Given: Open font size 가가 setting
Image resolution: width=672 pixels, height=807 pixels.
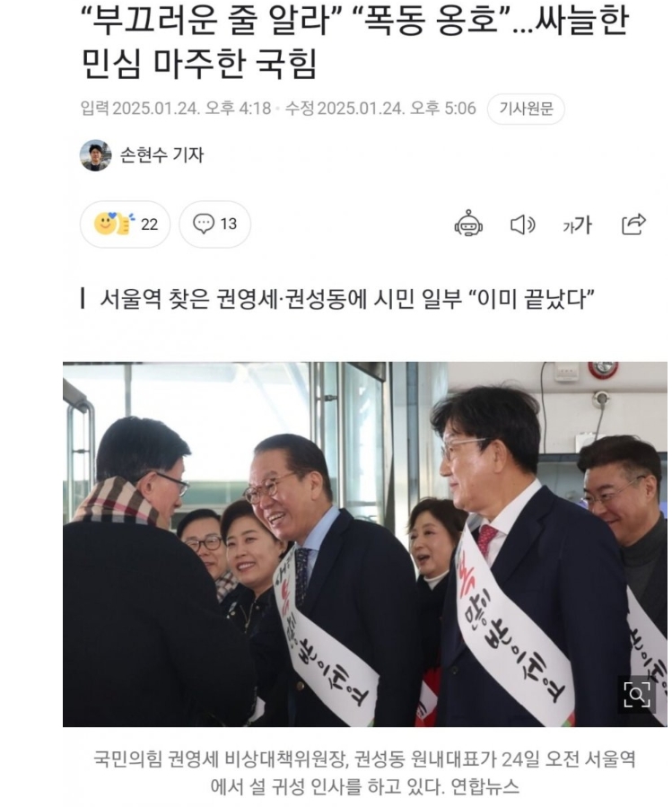Looking at the screenshot, I should coord(577,225).
